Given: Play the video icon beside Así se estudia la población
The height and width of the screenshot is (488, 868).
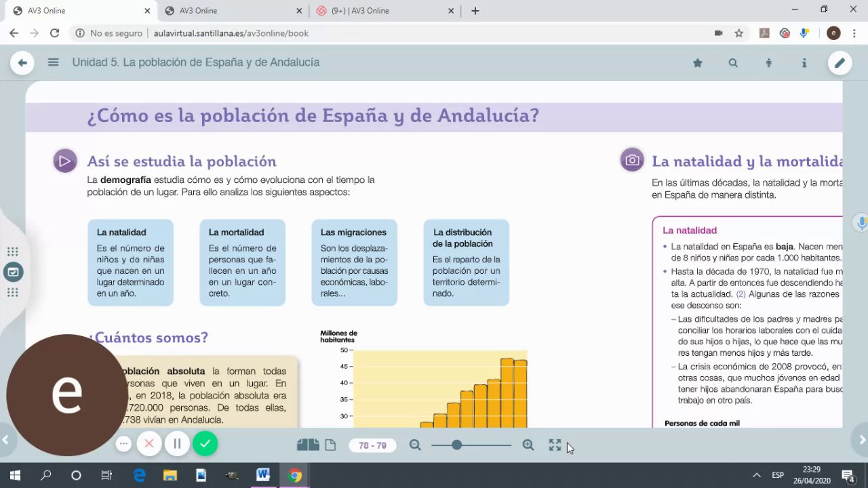Looking at the screenshot, I should 65,161.
